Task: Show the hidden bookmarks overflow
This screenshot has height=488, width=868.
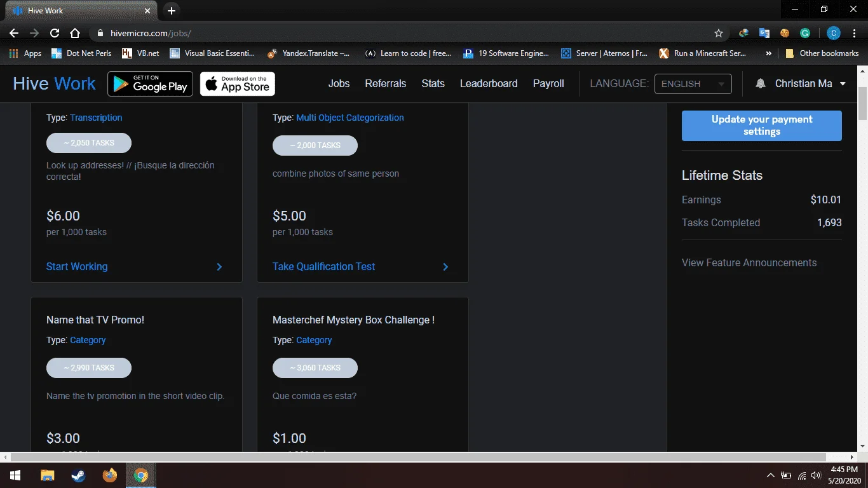Action: click(769, 53)
